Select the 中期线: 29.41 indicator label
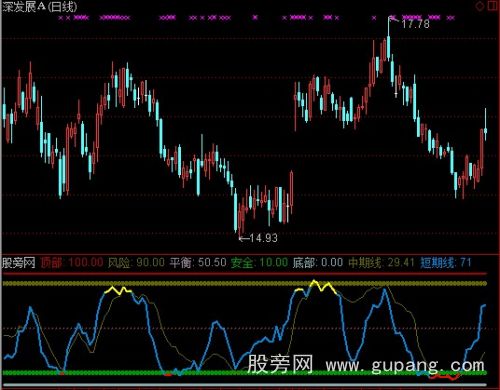Viewport: 500px width, 390px height. [381, 263]
